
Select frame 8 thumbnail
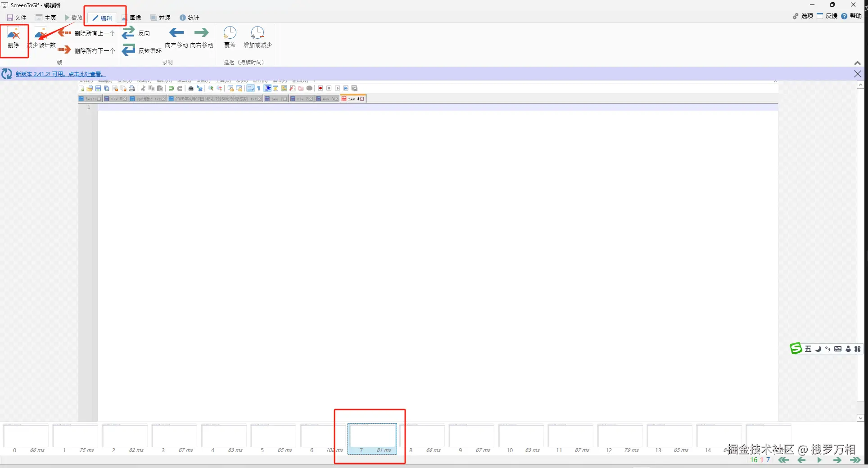coord(422,439)
